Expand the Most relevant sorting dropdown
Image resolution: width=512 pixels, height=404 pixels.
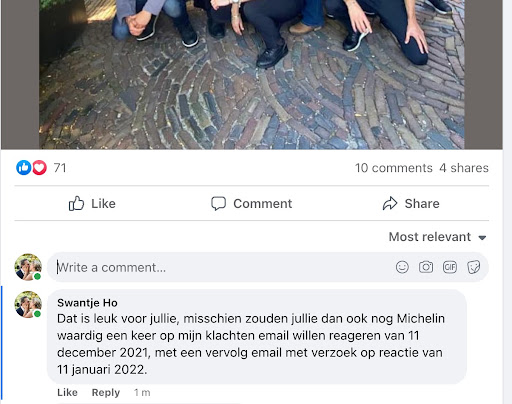[x=437, y=237]
